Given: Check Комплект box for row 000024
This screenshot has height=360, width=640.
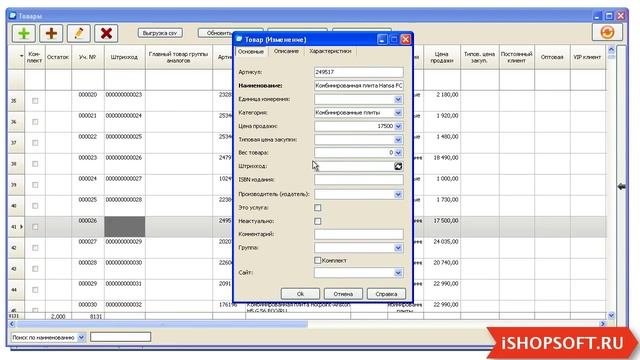Looking at the screenshot, I should pos(35,185).
